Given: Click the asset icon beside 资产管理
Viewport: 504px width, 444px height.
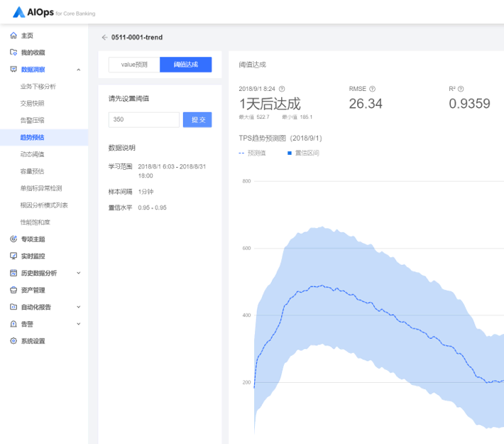Looking at the screenshot, I should pos(13,290).
